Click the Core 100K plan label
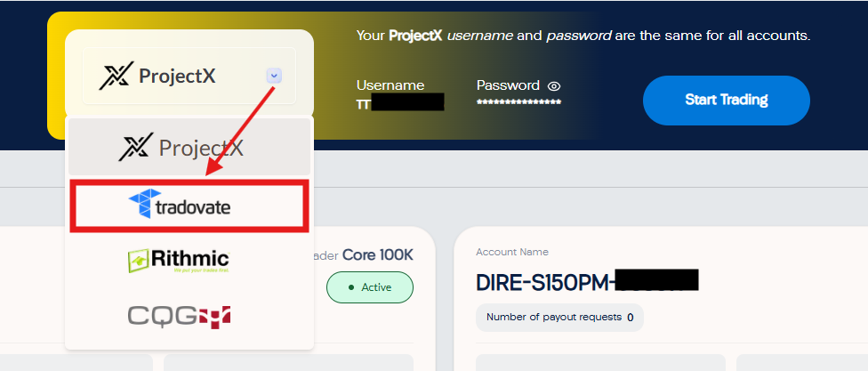Viewport: 868px width, 371px height. (378, 254)
